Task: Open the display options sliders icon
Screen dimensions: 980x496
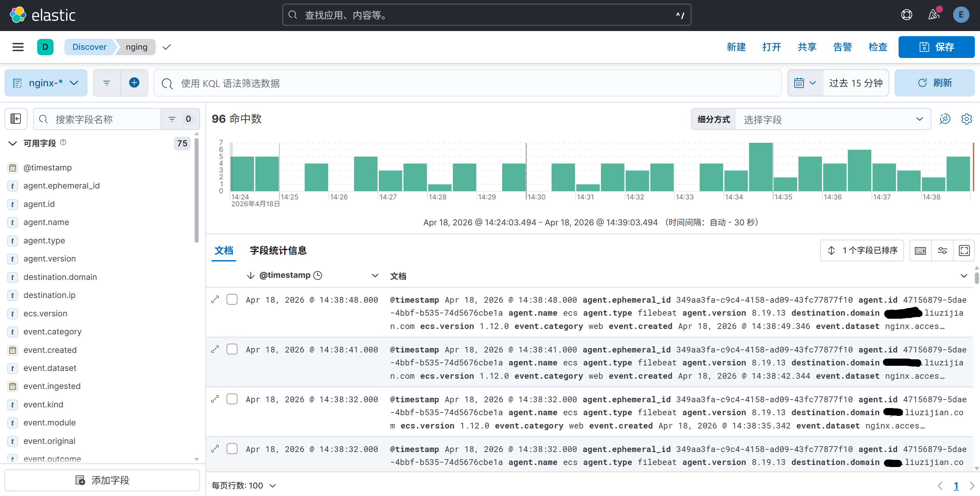Action: click(942, 251)
